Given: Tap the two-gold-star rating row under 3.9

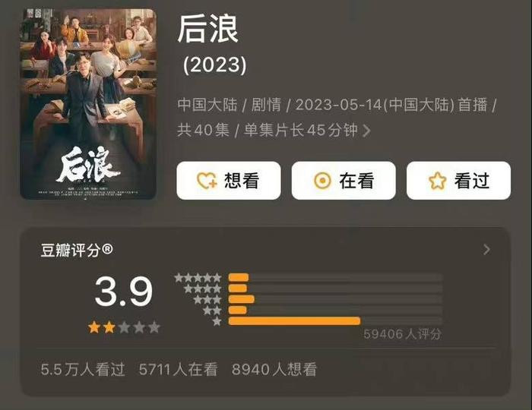Looking at the screenshot, I should (124, 328).
